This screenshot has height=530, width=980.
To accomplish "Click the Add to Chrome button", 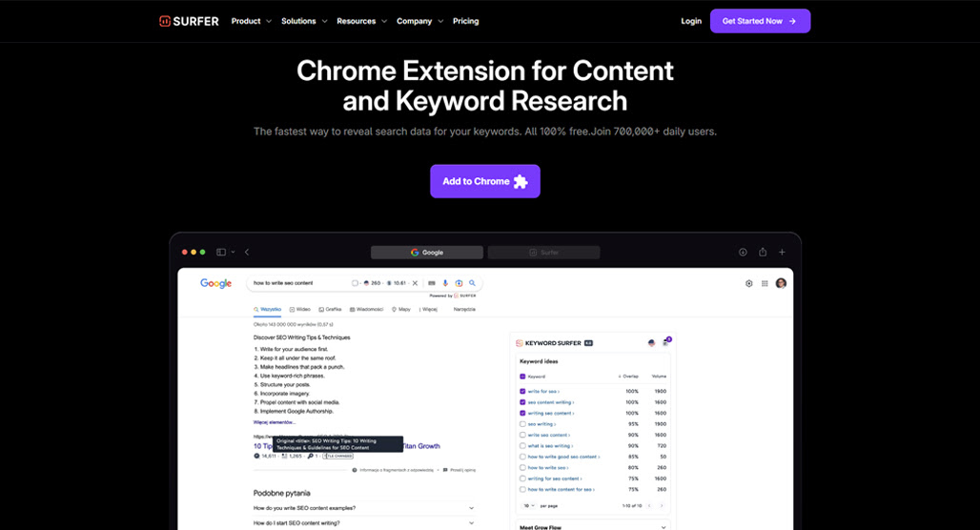I will tap(485, 181).
